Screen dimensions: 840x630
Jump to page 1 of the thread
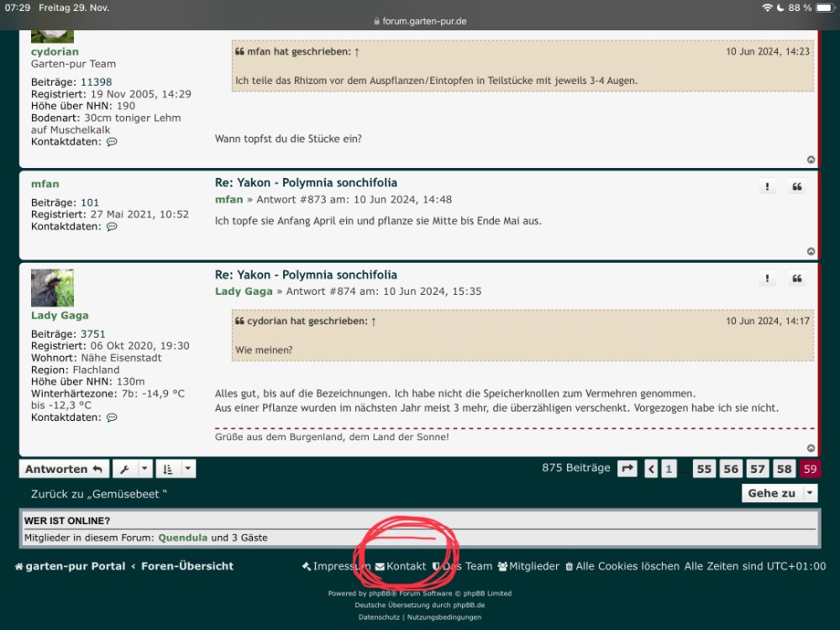point(669,469)
